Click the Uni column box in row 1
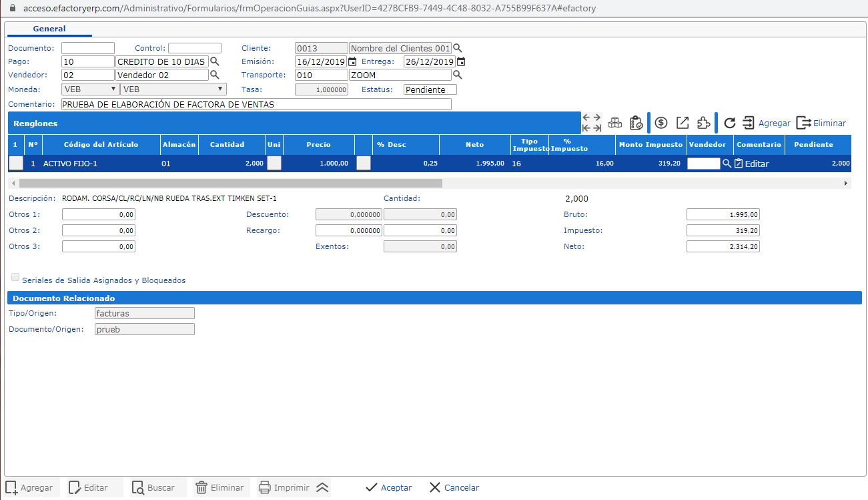868x500 pixels. pos(274,163)
